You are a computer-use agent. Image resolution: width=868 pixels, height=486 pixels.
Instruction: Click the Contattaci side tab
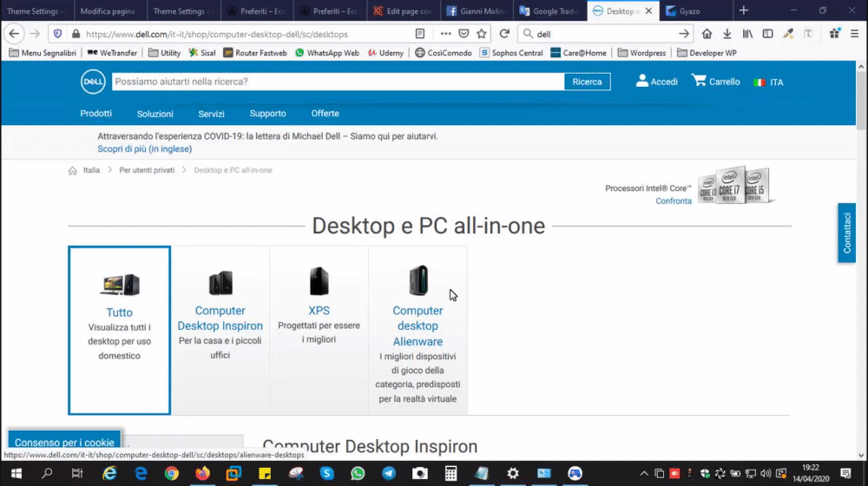[847, 233]
